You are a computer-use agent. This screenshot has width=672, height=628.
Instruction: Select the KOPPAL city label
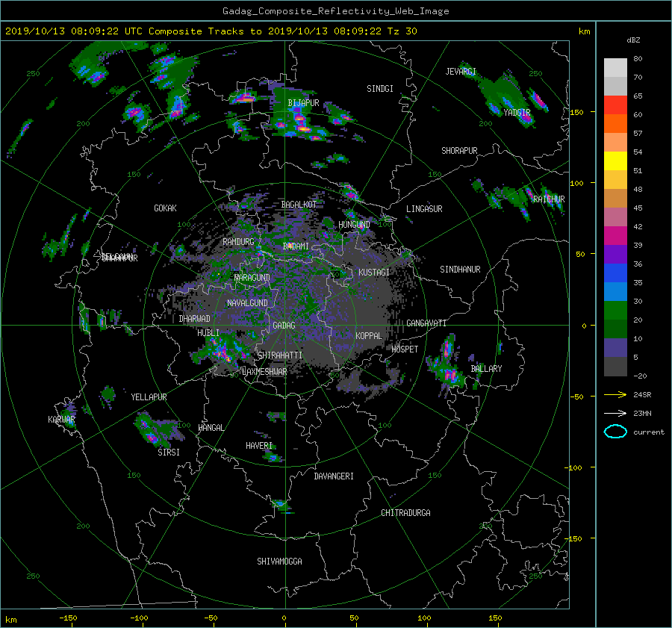point(369,336)
